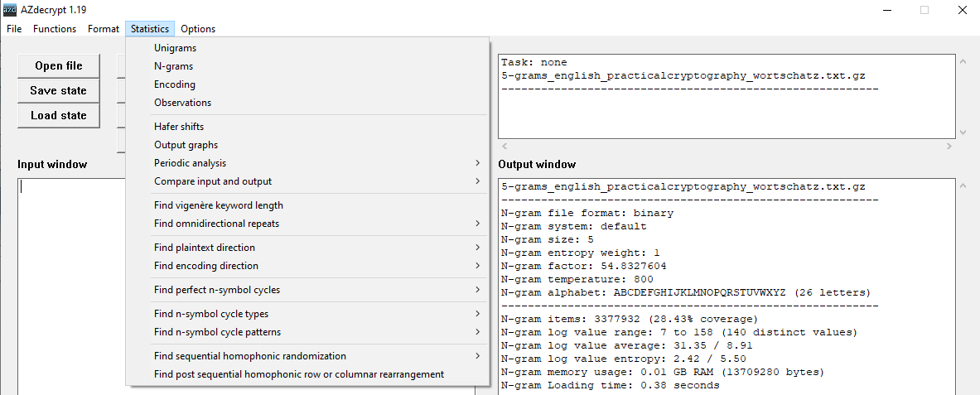Expand Find encoding direction submenu
Screen dimensions: 980x395
point(307,266)
